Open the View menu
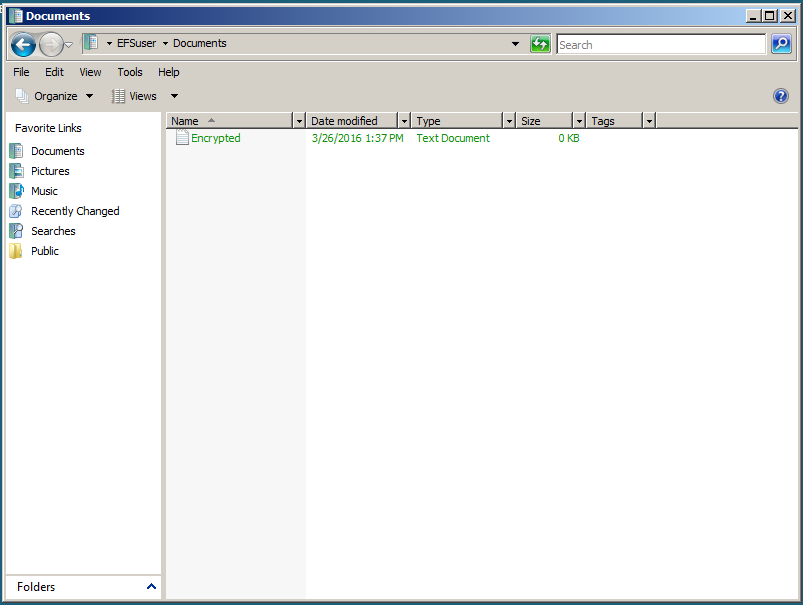Image resolution: width=803 pixels, height=605 pixels. 90,72
